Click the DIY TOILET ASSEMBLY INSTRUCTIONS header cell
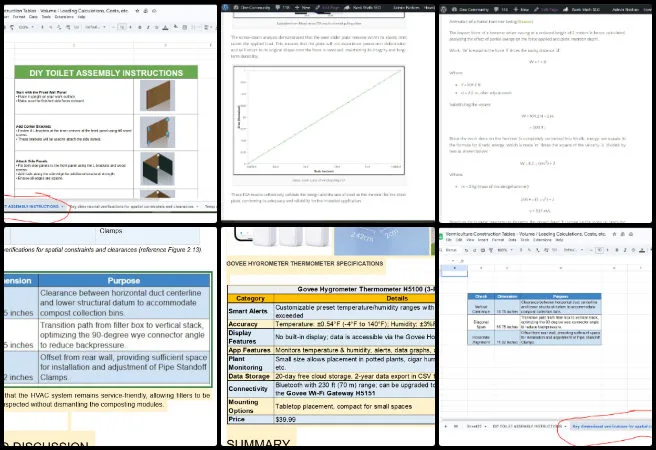This screenshot has height=450, width=656. [106, 73]
